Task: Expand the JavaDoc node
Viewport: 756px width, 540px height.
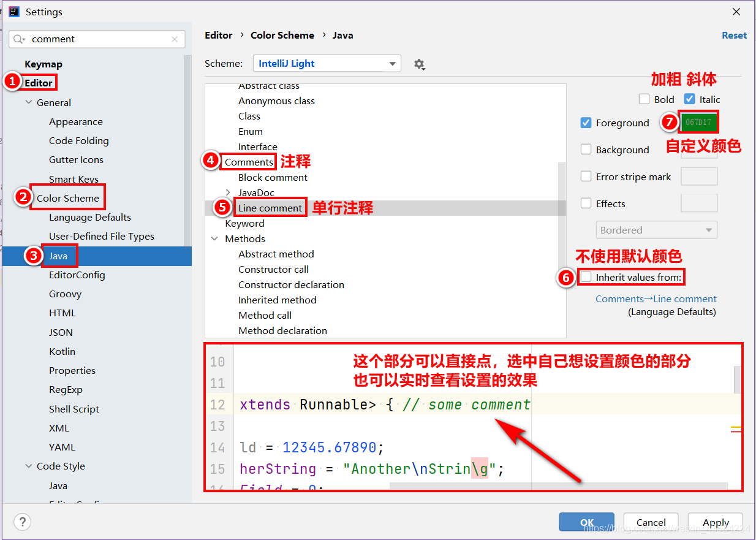Action: (x=229, y=192)
